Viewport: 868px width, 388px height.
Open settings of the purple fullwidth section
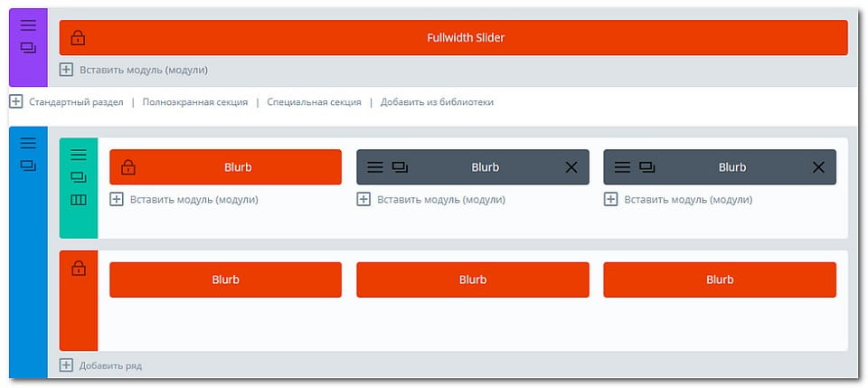28,25
